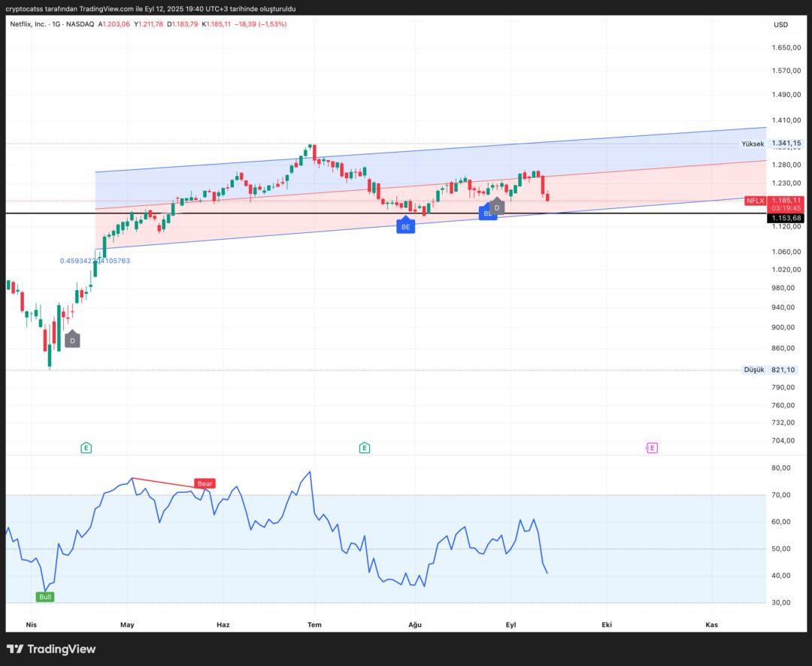Click the open value A1.203,06

coord(114,24)
